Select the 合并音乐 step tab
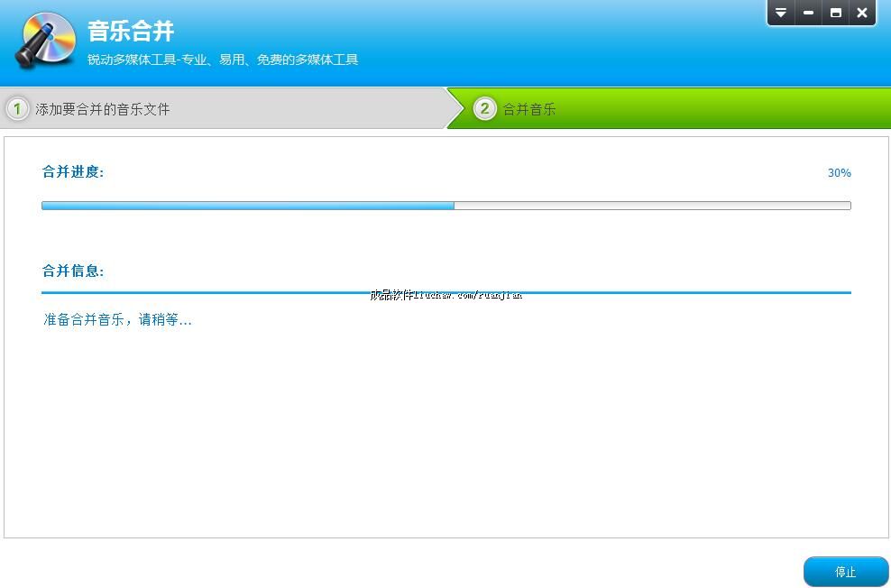Viewport: 891px width, 588px height. click(529, 110)
